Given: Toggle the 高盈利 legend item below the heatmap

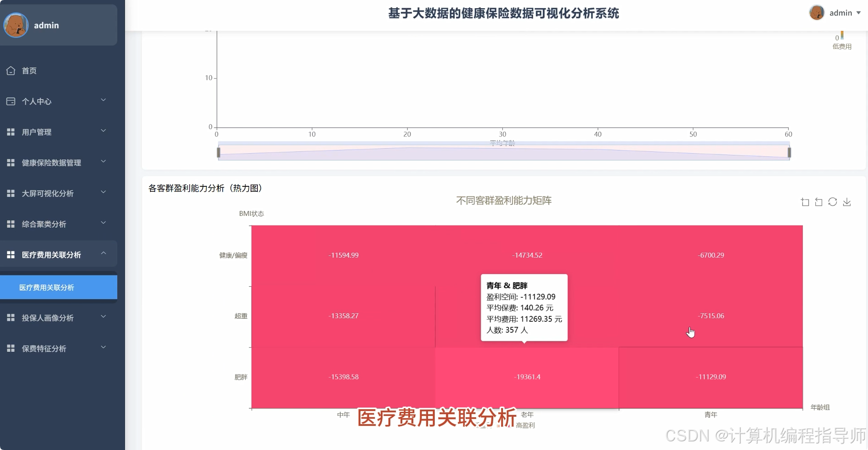Looking at the screenshot, I should click(x=525, y=424).
